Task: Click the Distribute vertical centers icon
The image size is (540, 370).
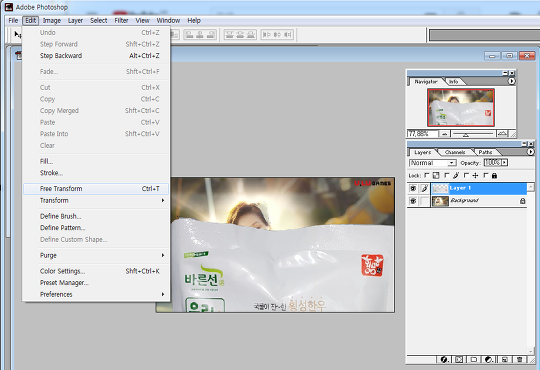Action: coord(240,34)
